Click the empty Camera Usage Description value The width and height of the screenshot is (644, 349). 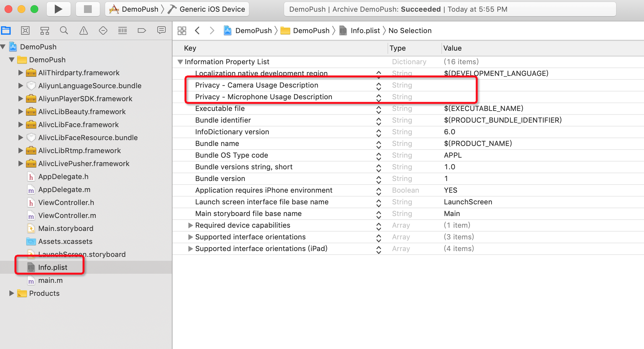click(543, 85)
